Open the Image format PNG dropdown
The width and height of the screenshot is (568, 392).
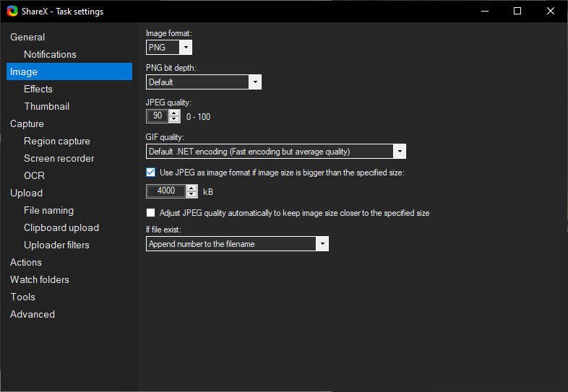[x=169, y=48]
